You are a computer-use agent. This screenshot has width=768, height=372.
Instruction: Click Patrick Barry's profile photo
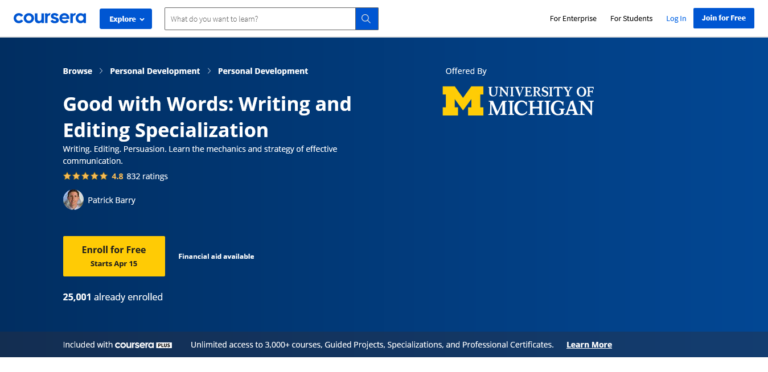(x=73, y=200)
